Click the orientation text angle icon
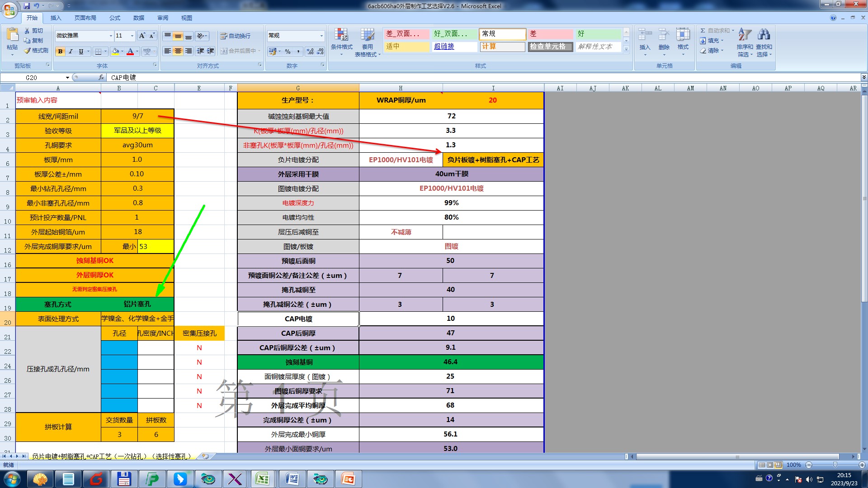 pyautogui.click(x=201, y=36)
